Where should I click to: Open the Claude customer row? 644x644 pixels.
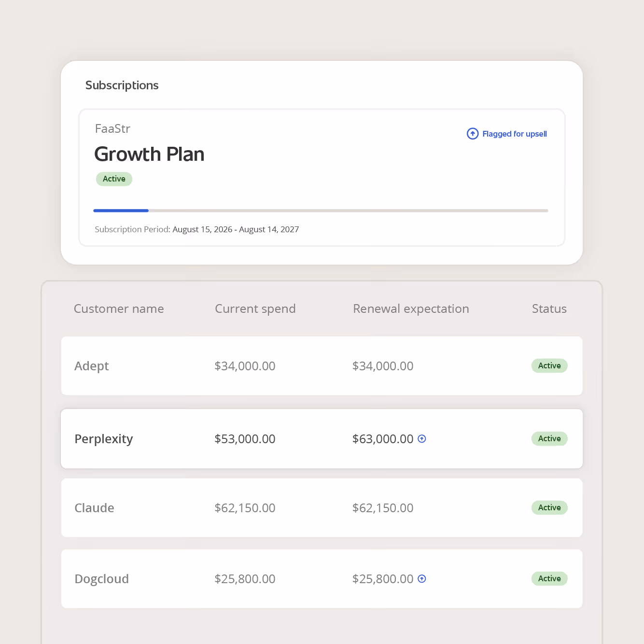[x=322, y=508]
